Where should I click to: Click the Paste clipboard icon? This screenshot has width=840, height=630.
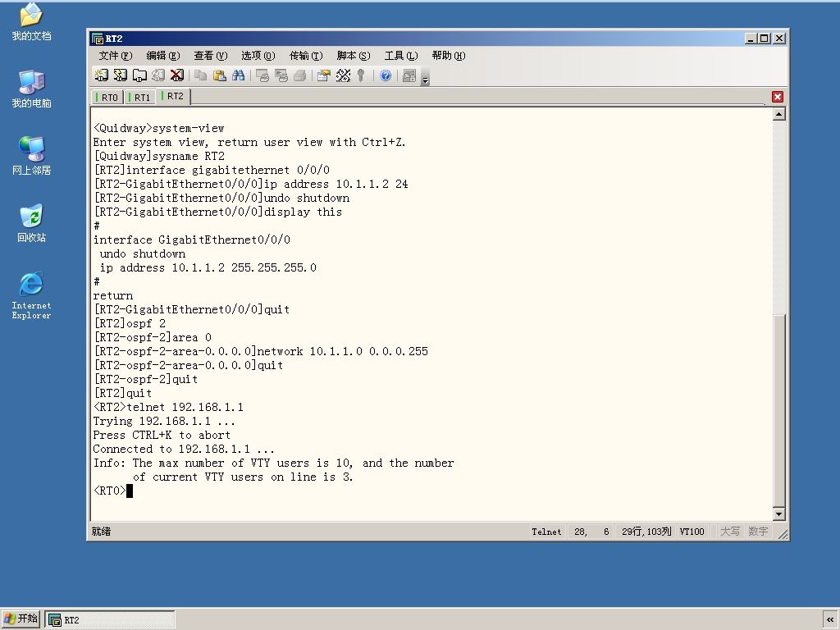pos(220,75)
